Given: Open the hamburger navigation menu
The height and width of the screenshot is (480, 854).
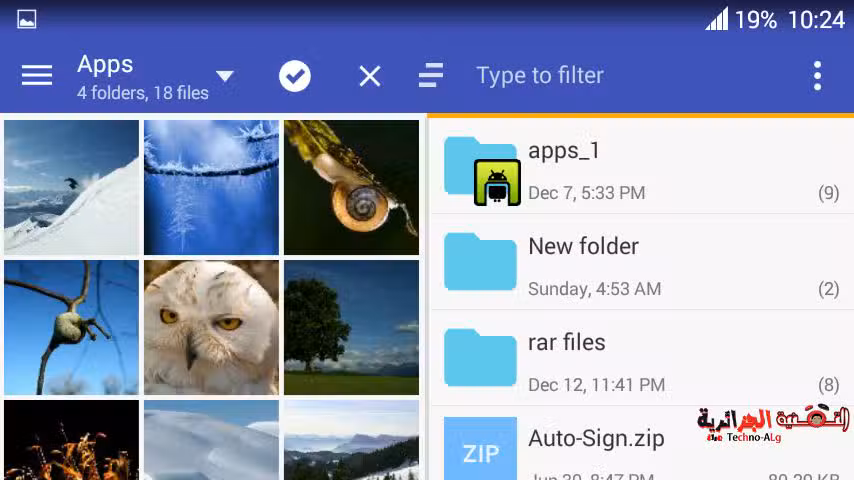Looking at the screenshot, I should pos(37,76).
